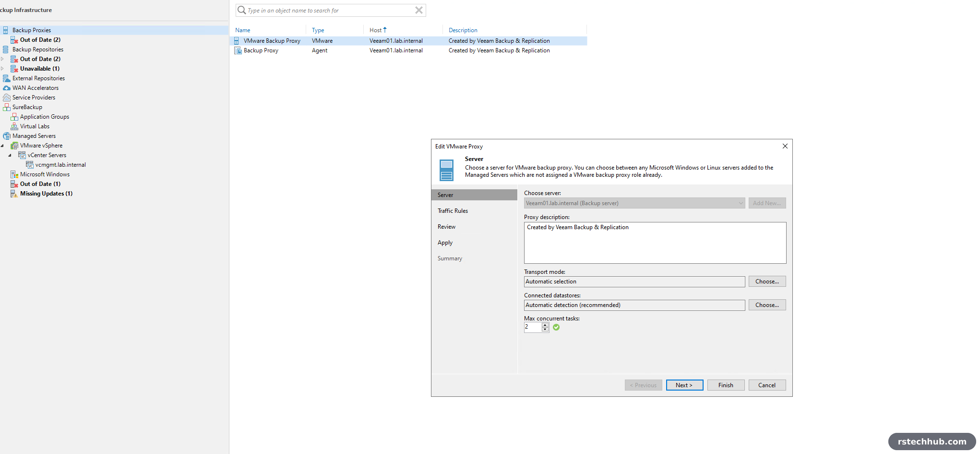Expand Out of Date (2) under Backup Repositories
The width and height of the screenshot is (980, 454).
(x=2, y=59)
